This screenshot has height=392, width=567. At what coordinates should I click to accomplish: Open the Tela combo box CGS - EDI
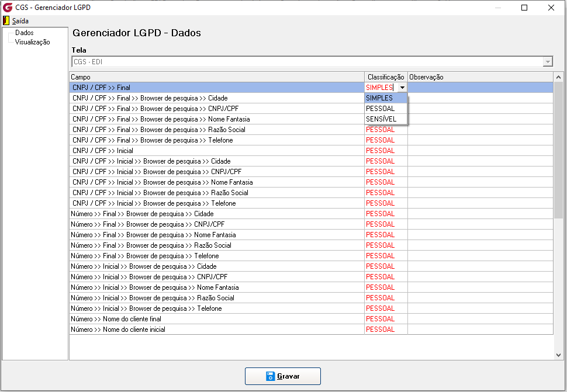coord(312,62)
